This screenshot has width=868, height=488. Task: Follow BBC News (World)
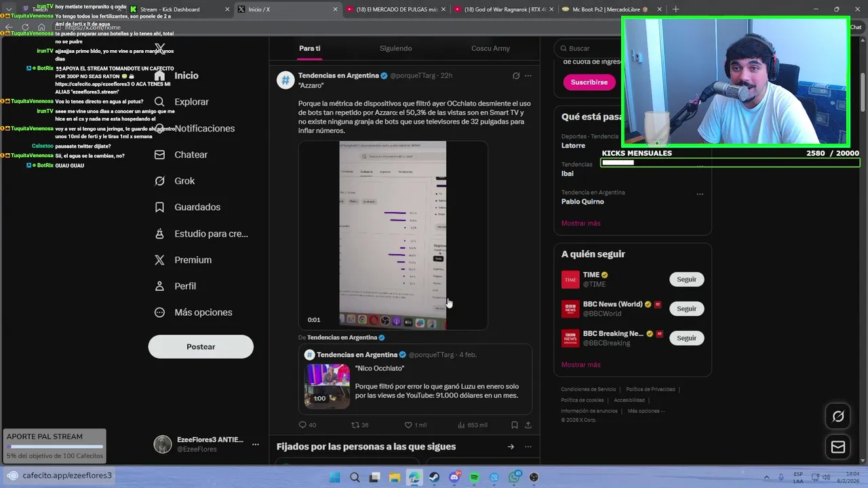[686, 308]
